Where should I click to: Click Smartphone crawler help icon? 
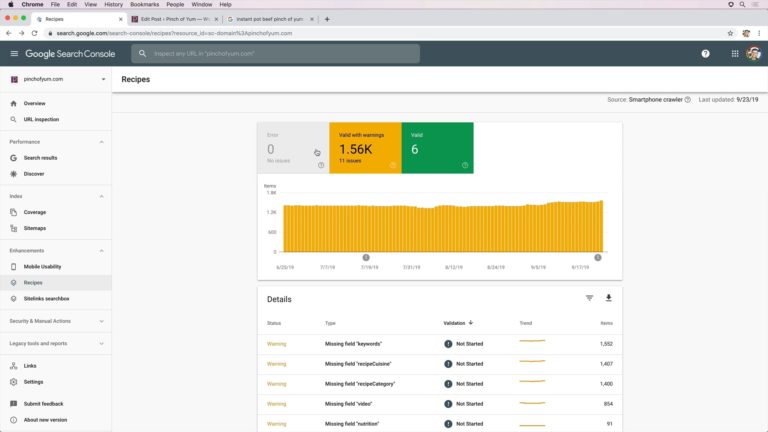click(x=688, y=99)
